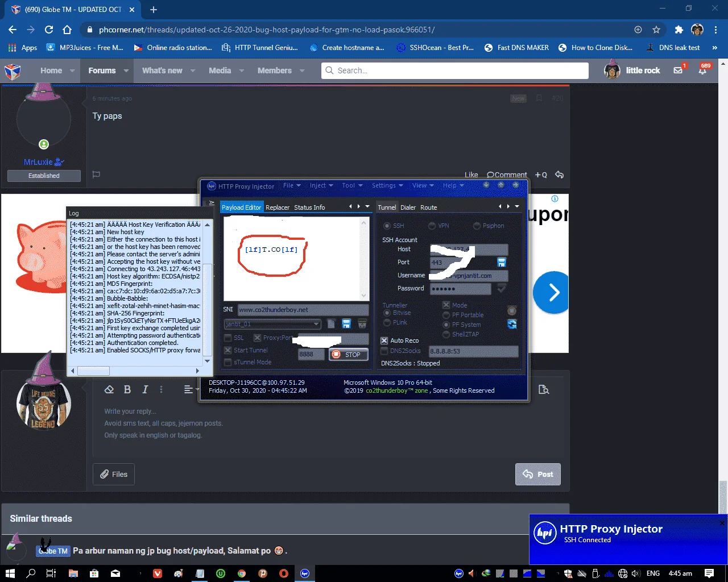Bookmark this page with the star icon

coord(656,30)
